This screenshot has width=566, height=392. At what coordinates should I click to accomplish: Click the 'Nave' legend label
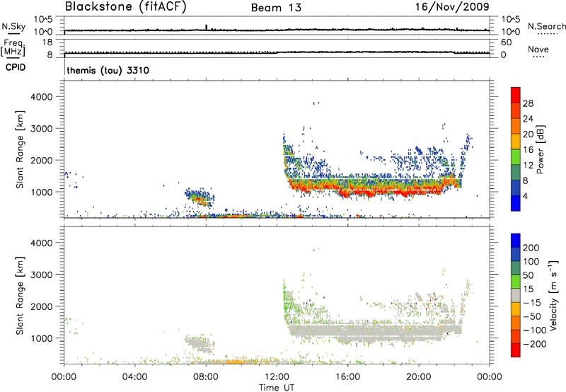[x=538, y=49]
